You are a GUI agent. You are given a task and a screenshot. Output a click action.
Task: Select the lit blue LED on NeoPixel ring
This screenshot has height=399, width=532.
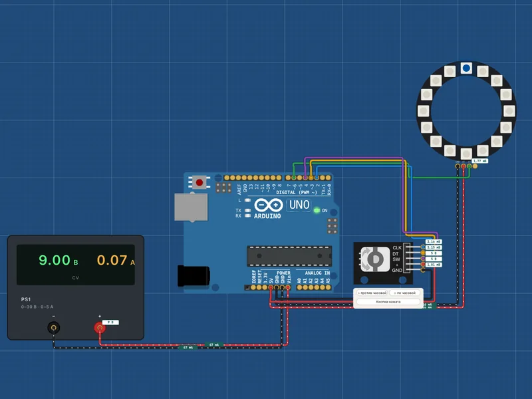point(466,68)
